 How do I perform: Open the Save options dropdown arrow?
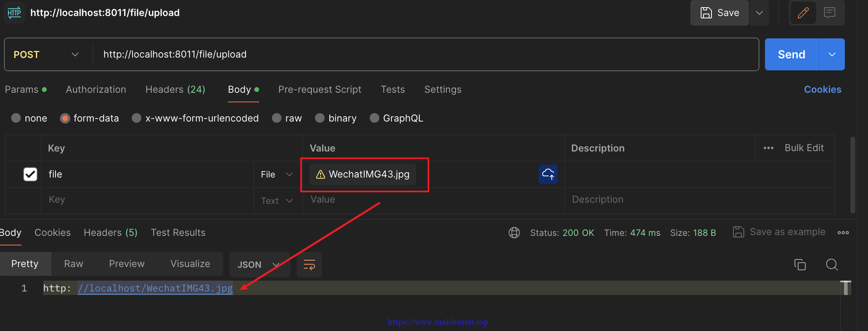(x=759, y=13)
